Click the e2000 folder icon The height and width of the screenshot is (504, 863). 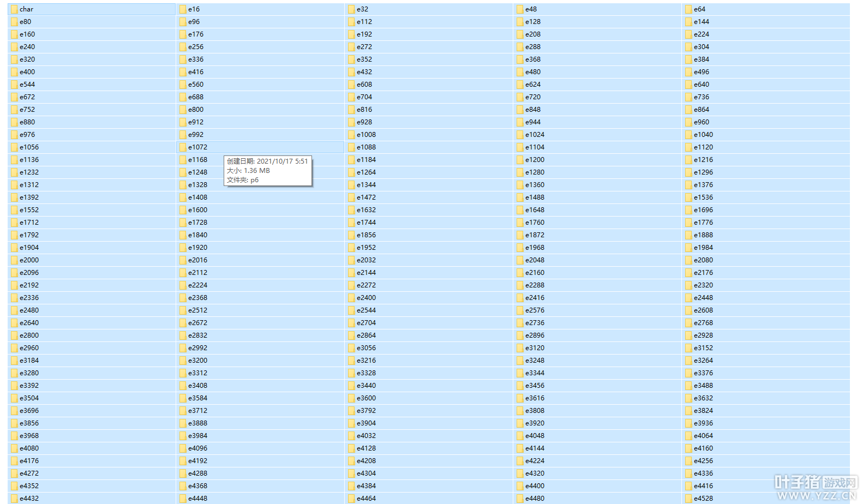14,260
